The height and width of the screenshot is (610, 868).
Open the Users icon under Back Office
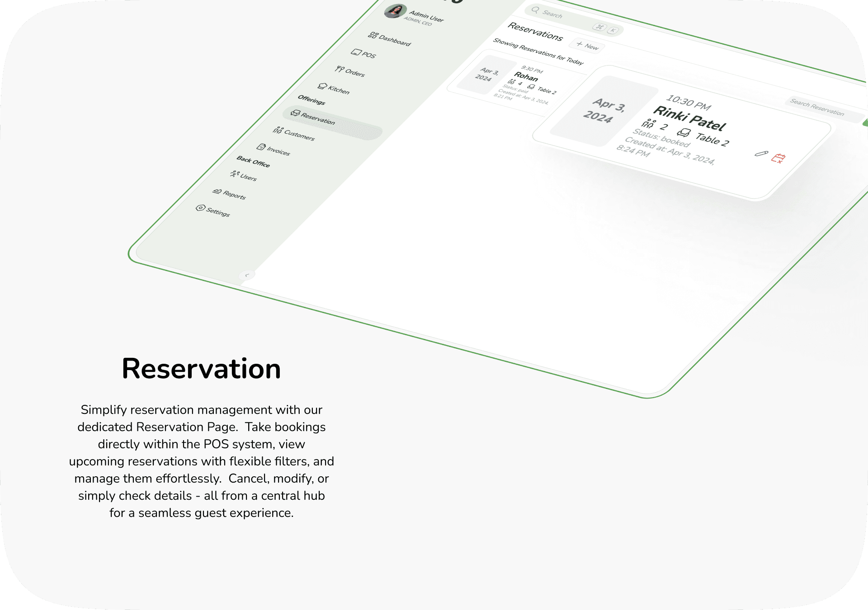pos(235,174)
